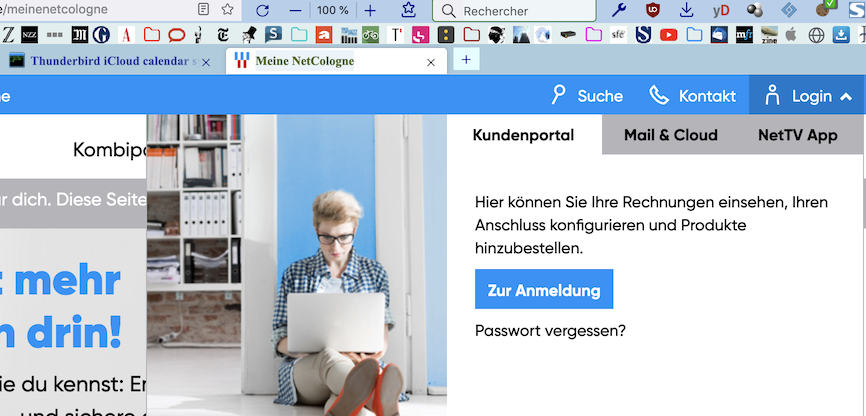Close the Meine NetCologne tab

(431, 62)
